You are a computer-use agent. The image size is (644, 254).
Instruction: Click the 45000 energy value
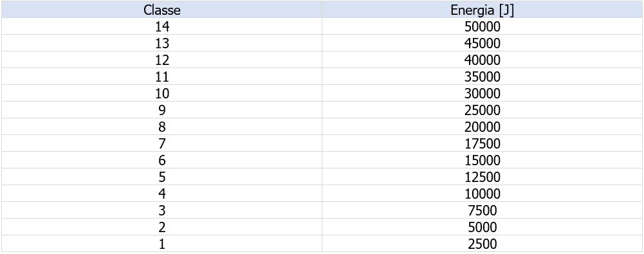coord(482,43)
